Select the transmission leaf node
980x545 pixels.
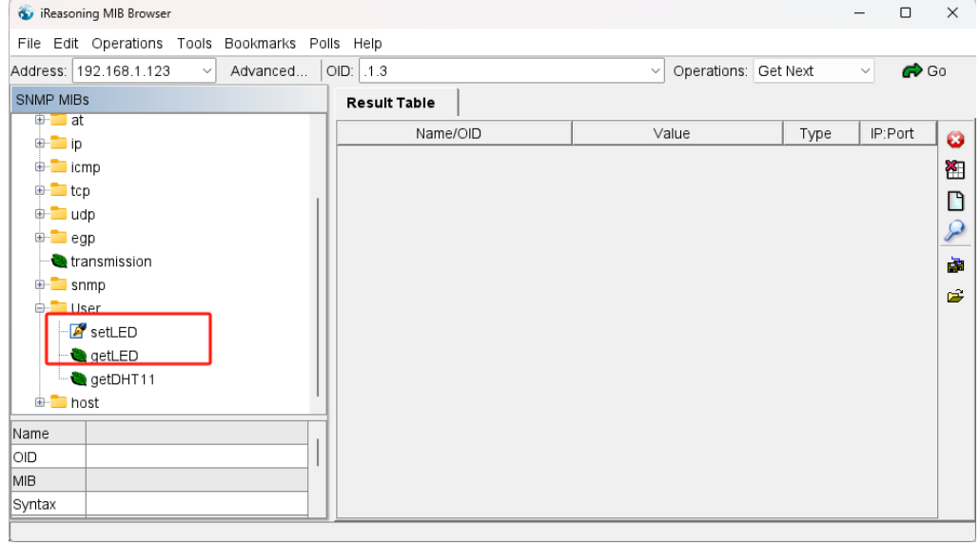(x=110, y=262)
